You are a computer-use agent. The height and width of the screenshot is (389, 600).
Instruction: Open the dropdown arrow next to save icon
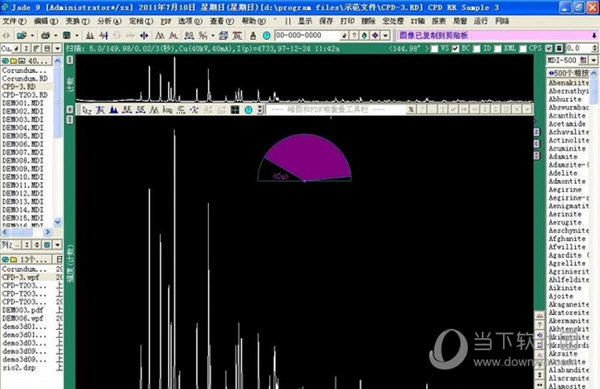click(x=77, y=36)
